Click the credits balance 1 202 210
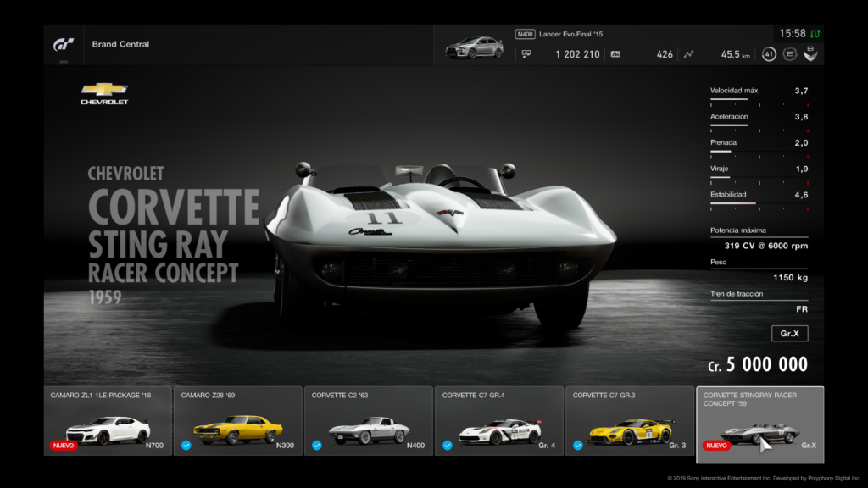Screen dimensions: 868x488 pyautogui.click(x=577, y=54)
